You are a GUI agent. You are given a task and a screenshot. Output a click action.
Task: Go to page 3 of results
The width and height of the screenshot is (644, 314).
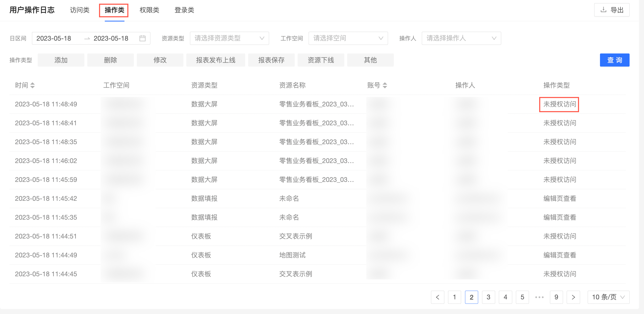click(x=488, y=297)
